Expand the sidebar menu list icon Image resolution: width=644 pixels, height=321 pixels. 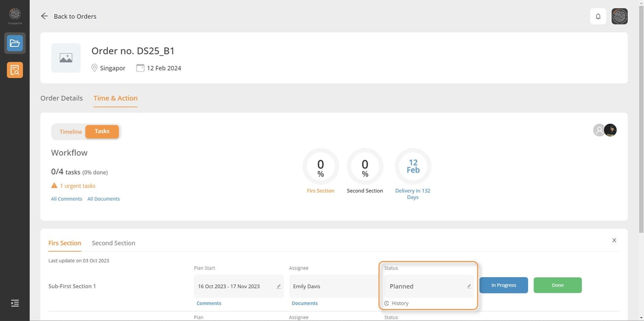pyautogui.click(x=15, y=303)
